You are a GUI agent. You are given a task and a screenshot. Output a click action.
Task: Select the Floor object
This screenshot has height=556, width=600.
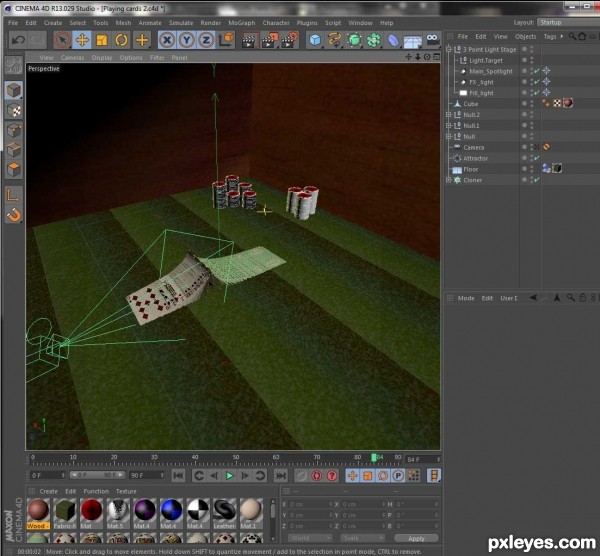tap(471, 169)
